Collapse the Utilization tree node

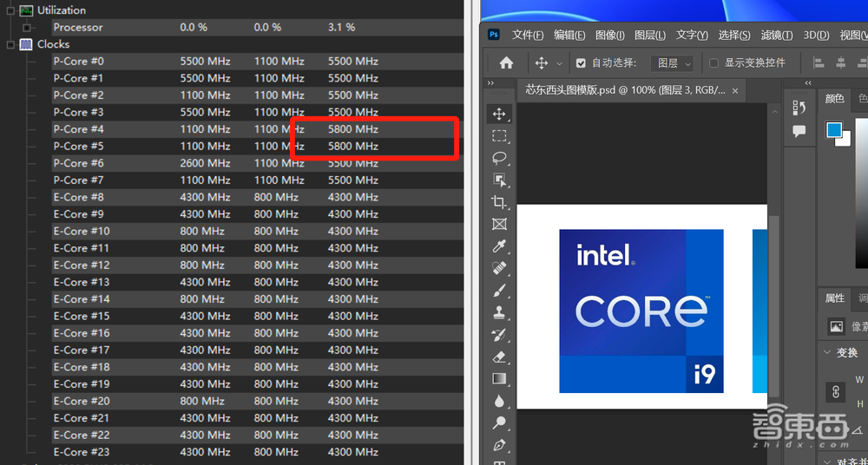click(x=10, y=10)
